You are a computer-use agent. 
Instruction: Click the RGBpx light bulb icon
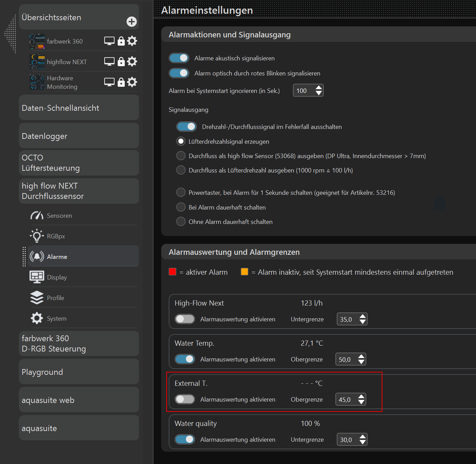(x=37, y=236)
